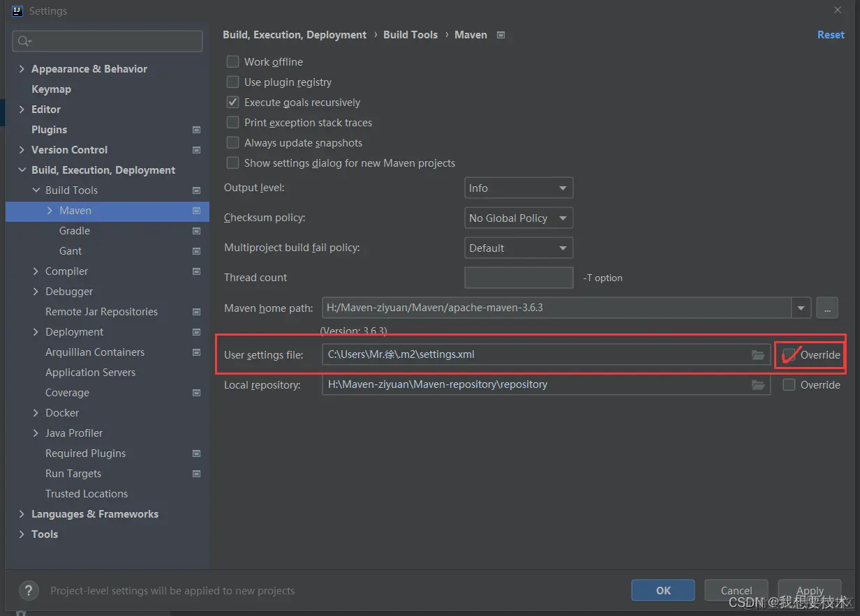
Task: Expand Appearance & Behavior section
Action: pyautogui.click(x=22, y=69)
